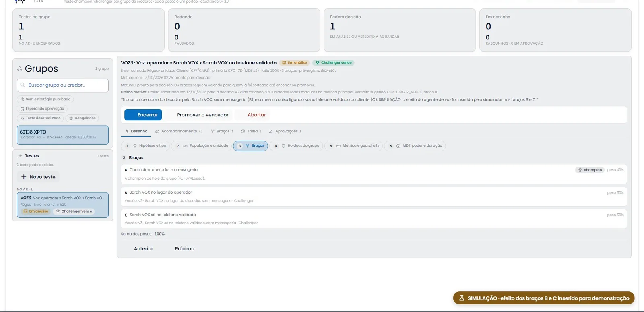The width and height of the screenshot is (644, 312).
Task: Click the SIMULAÇÃO flask banner
Action: (544, 298)
